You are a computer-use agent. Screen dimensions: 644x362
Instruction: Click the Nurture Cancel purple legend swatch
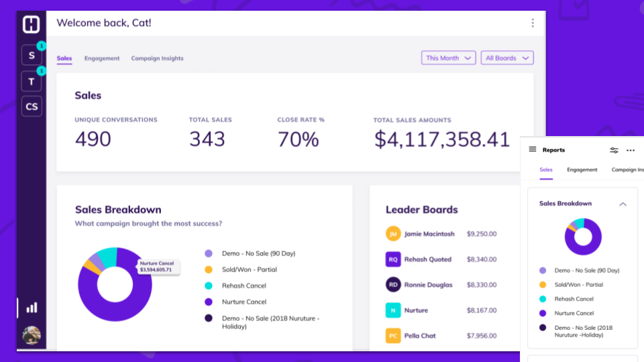(209, 302)
